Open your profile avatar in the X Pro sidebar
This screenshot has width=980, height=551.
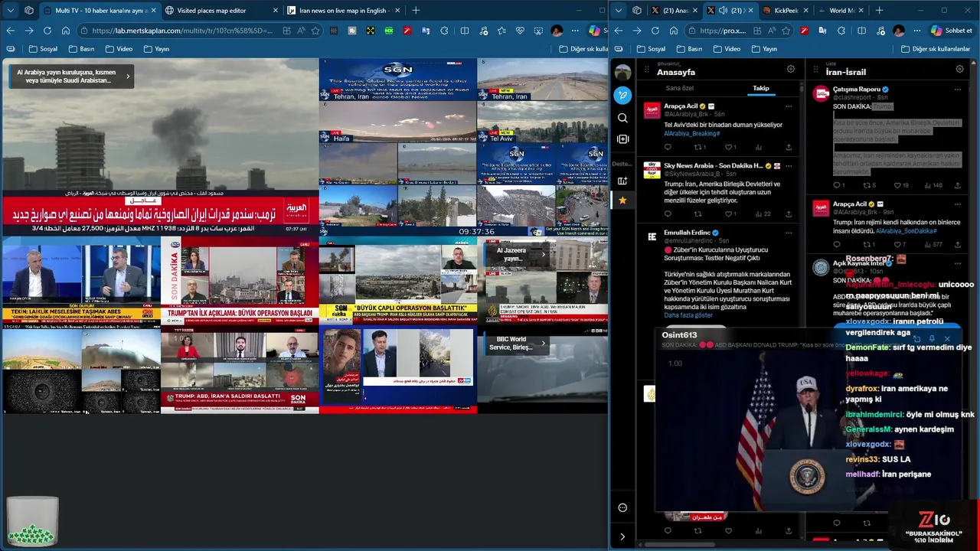[x=622, y=73]
